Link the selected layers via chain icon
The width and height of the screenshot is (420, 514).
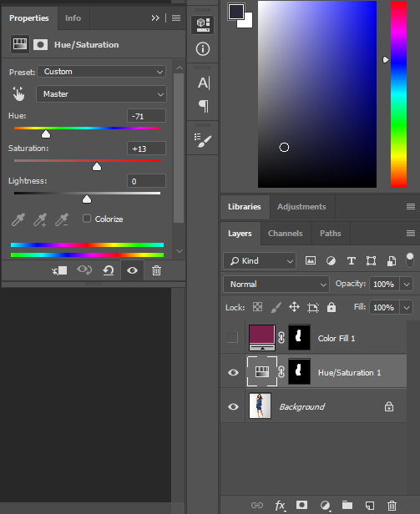tap(257, 505)
